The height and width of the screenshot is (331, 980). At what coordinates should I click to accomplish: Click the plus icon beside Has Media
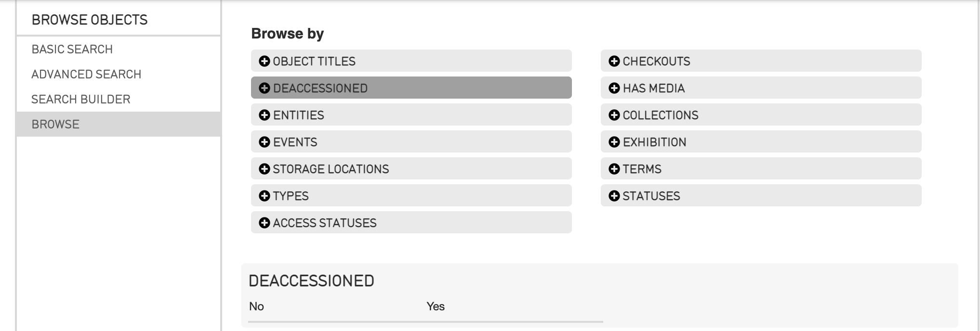click(x=614, y=88)
